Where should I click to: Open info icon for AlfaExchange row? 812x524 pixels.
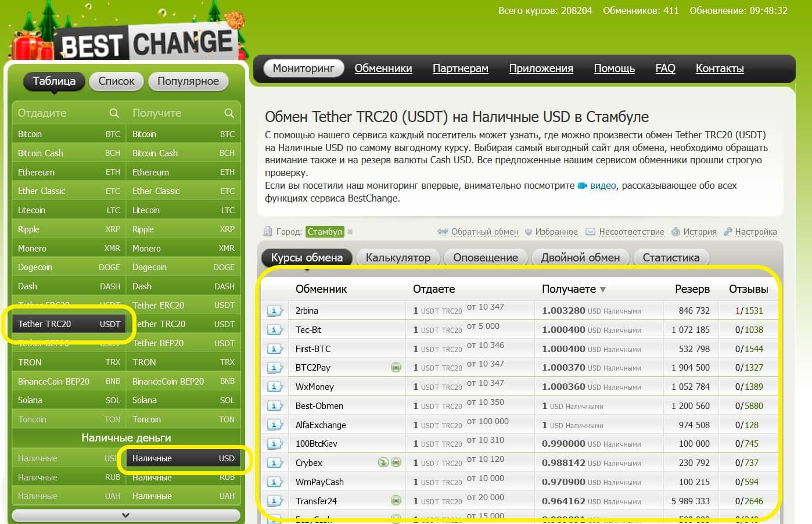[x=274, y=425]
